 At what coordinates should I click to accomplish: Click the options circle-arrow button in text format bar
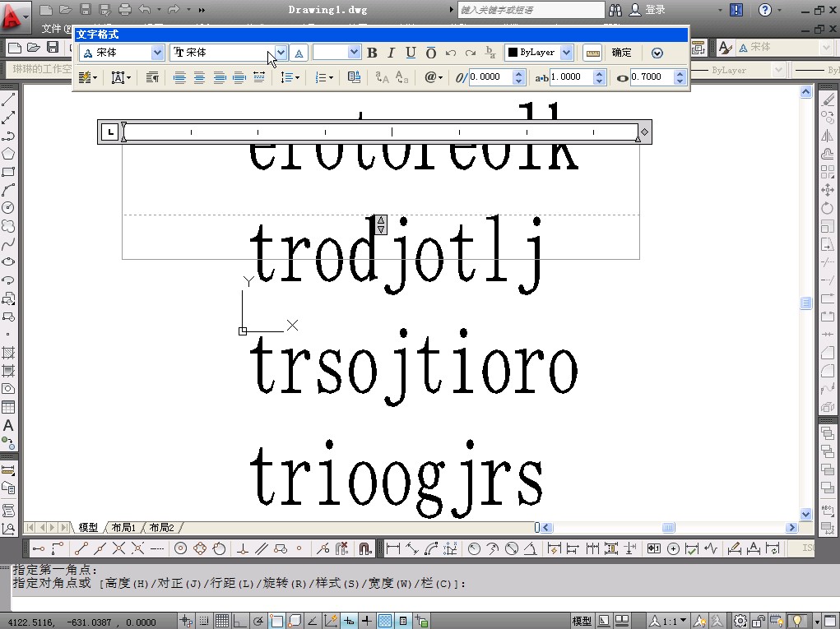tap(657, 53)
